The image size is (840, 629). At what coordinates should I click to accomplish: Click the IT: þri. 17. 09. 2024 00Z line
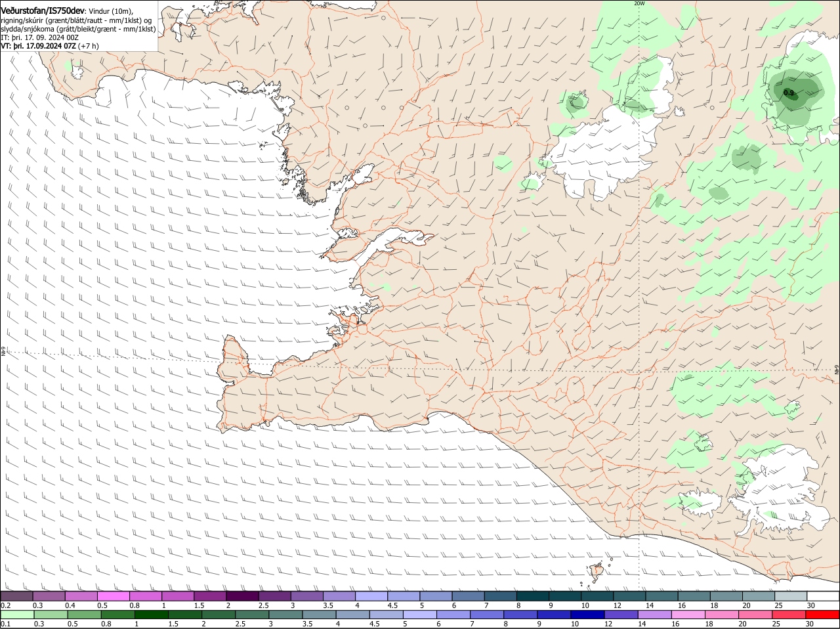pyautogui.click(x=39, y=37)
